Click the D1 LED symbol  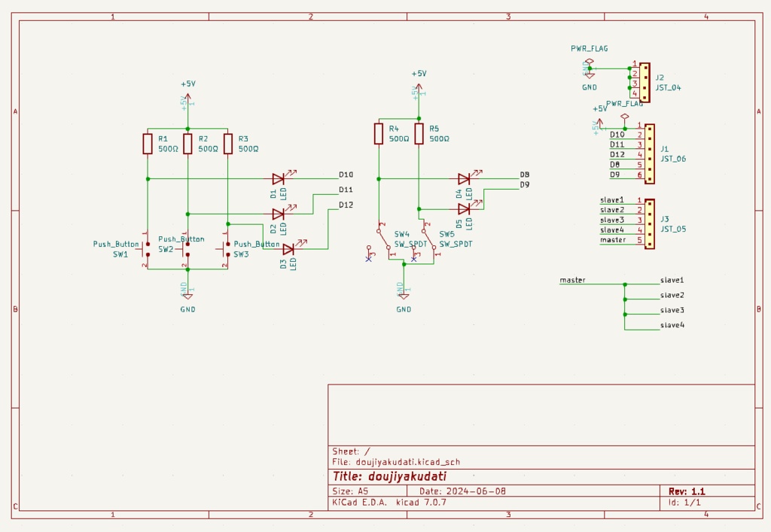click(x=279, y=179)
